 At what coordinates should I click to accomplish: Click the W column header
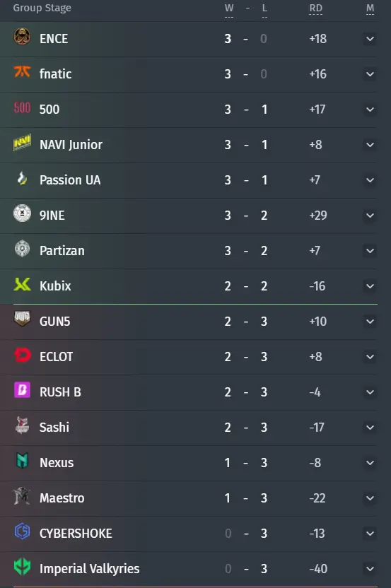coord(229,8)
